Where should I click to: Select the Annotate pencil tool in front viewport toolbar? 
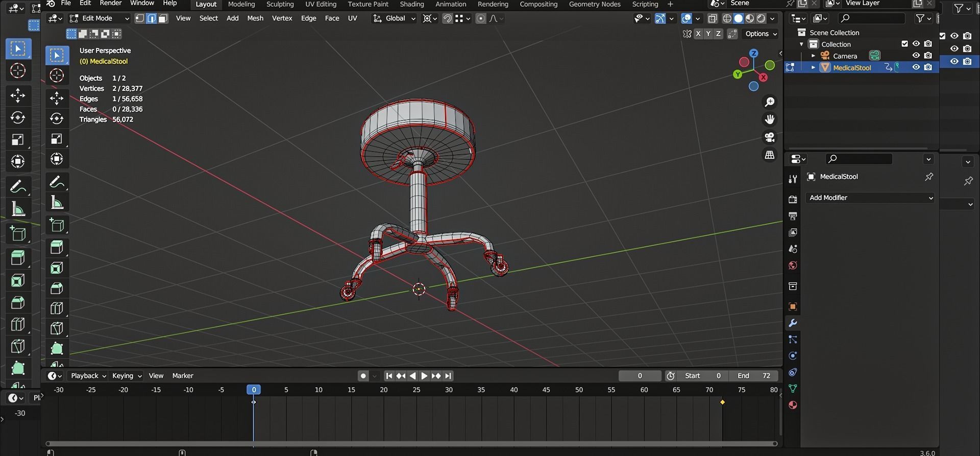tap(57, 182)
